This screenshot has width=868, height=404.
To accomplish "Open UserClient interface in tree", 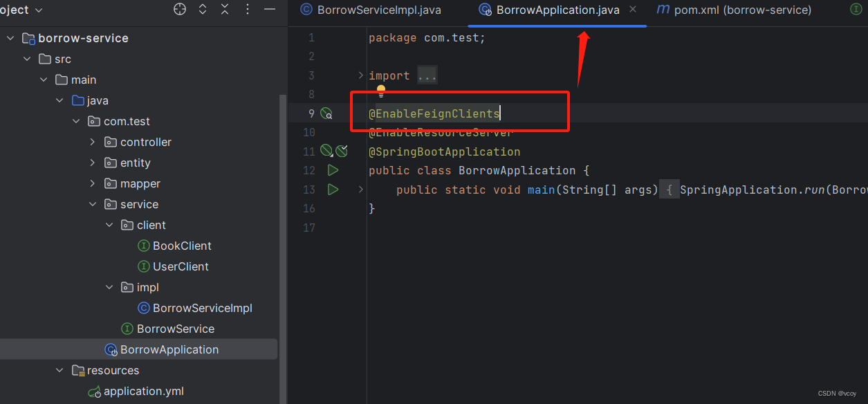I will pos(181,266).
